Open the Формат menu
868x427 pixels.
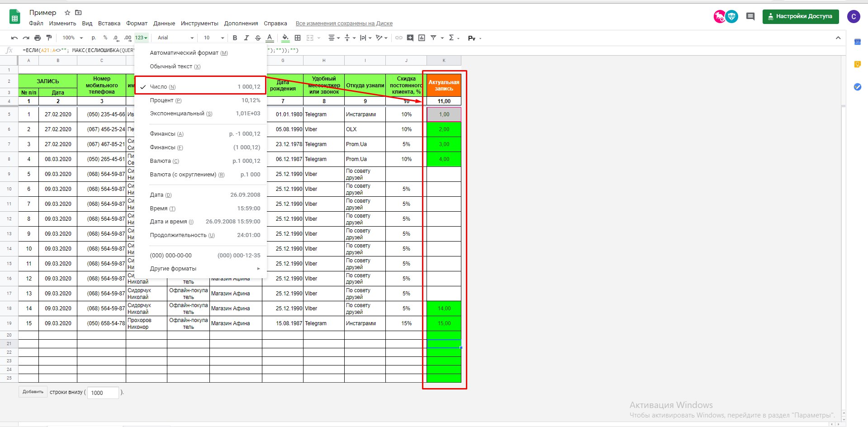[x=137, y=24]
